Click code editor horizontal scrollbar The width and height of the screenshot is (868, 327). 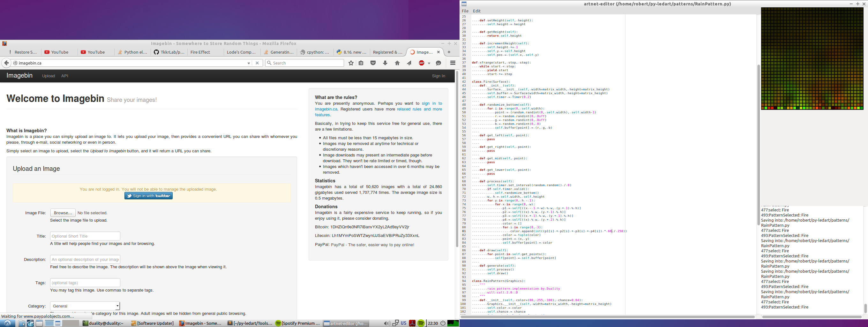point(608,317)
